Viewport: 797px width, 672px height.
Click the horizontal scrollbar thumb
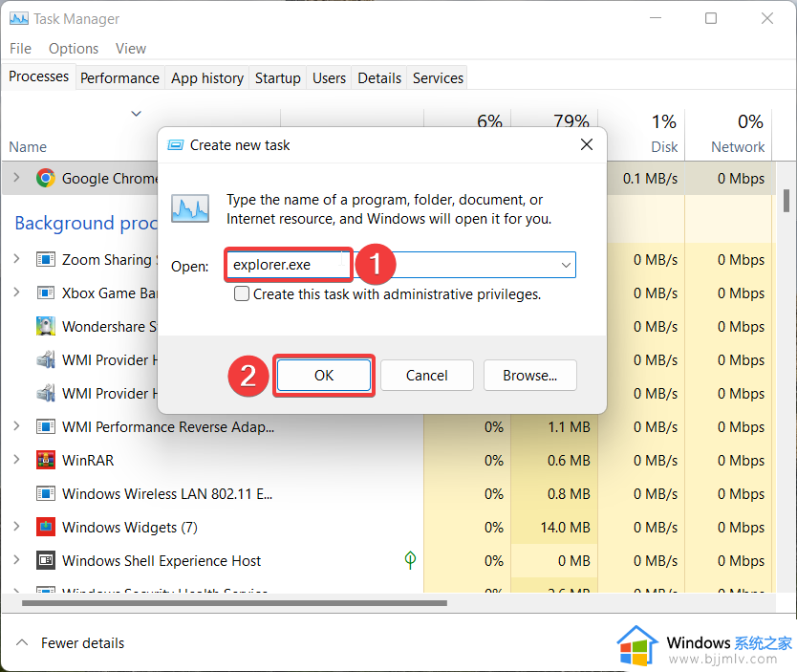tap(234, 603)
